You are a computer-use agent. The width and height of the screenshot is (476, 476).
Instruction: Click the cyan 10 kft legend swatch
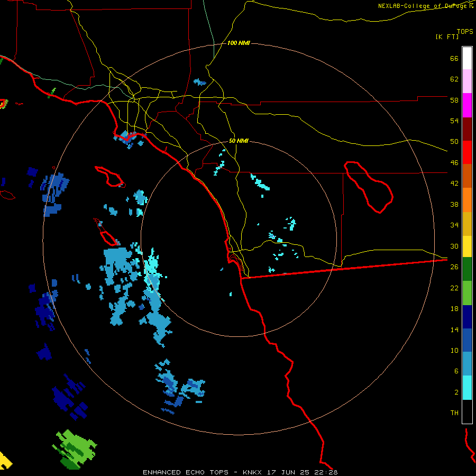coord(467,388)
